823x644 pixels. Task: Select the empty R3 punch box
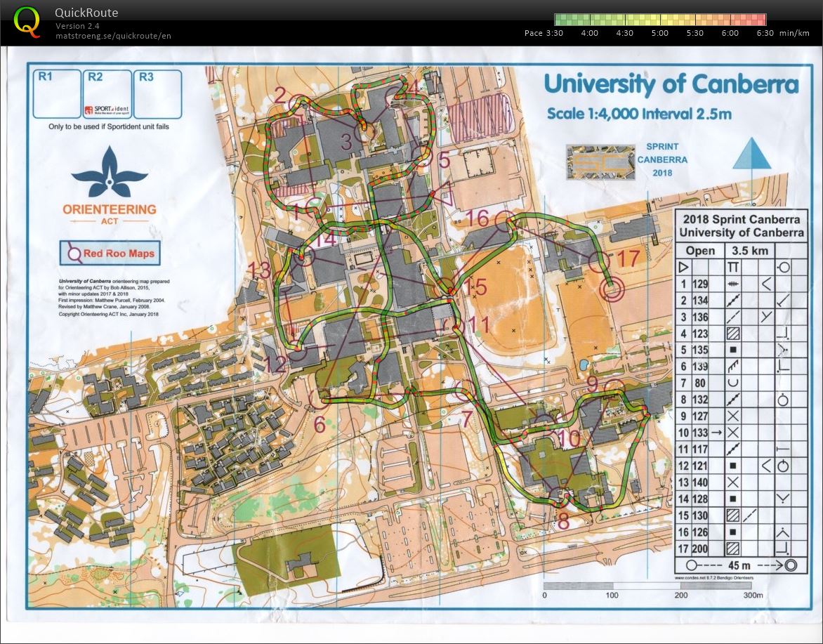click(x=157, y=95)
